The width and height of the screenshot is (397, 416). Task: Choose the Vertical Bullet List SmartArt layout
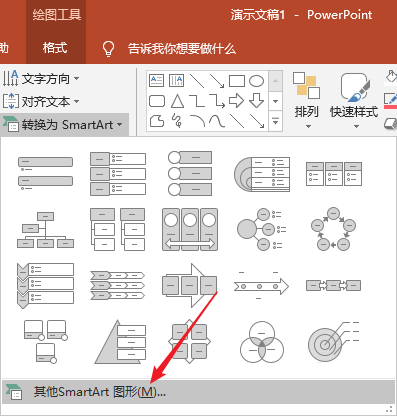[45, 174]
